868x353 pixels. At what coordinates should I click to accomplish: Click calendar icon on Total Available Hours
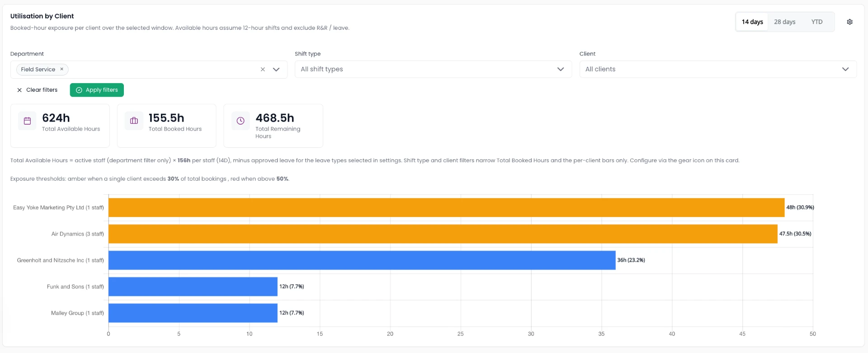27,121
